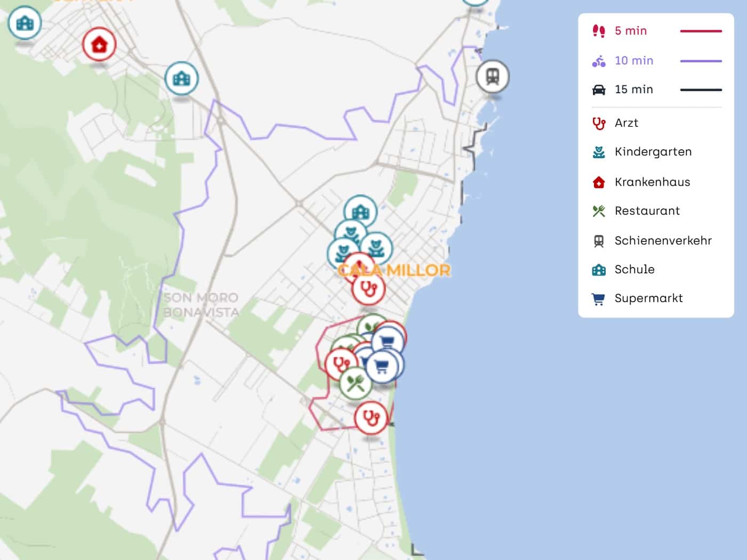Image resolution: width=747 pixels, height=560 pixels.
Task: Click the topmost supermarket cart marker
Action: point(388,340)
